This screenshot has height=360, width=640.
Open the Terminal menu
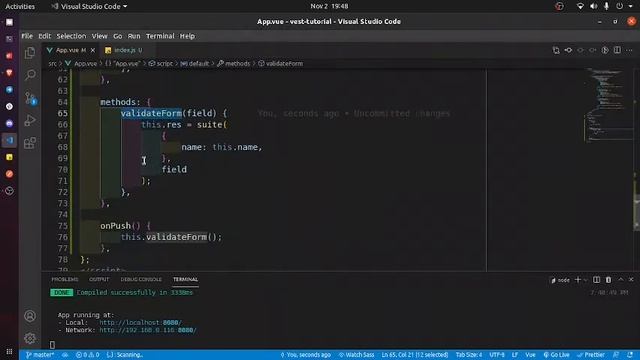(160, 36)
